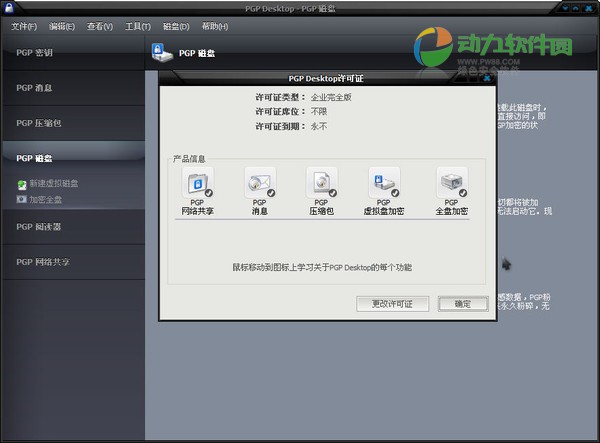Expand the PGP 密钥 sidebar section
This screenshot has height=443, width=600.
[72, 52]
